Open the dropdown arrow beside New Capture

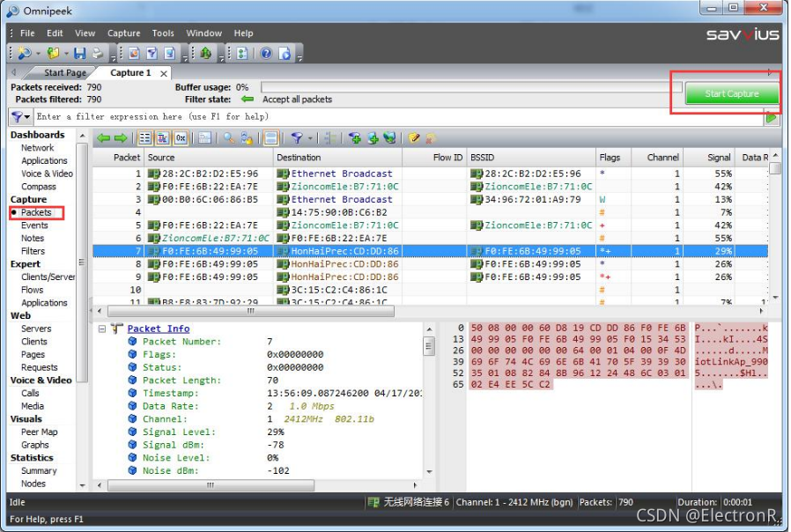pyautogui.click(x=39, y=54)
